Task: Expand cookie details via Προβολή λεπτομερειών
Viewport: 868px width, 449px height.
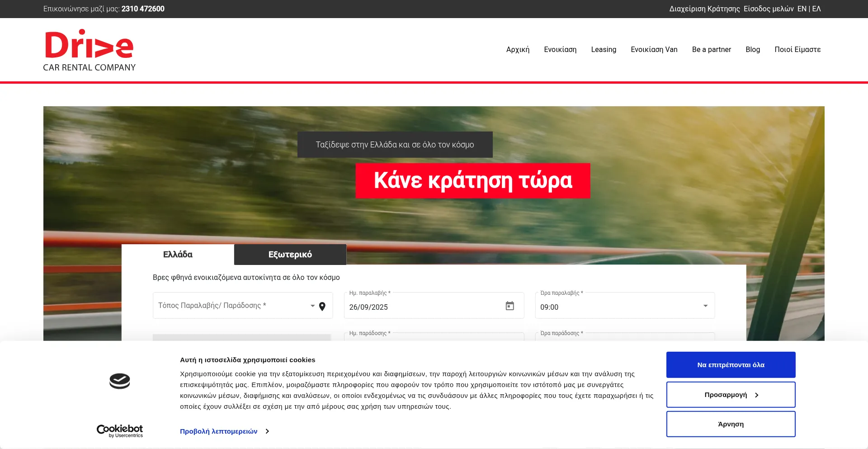Action: point(225,431)
